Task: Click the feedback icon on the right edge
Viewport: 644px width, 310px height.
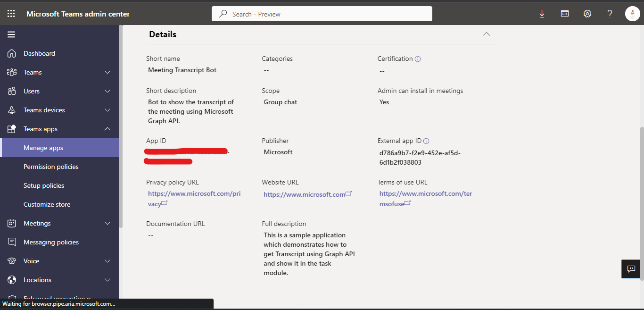Action: tap(631, 268)
